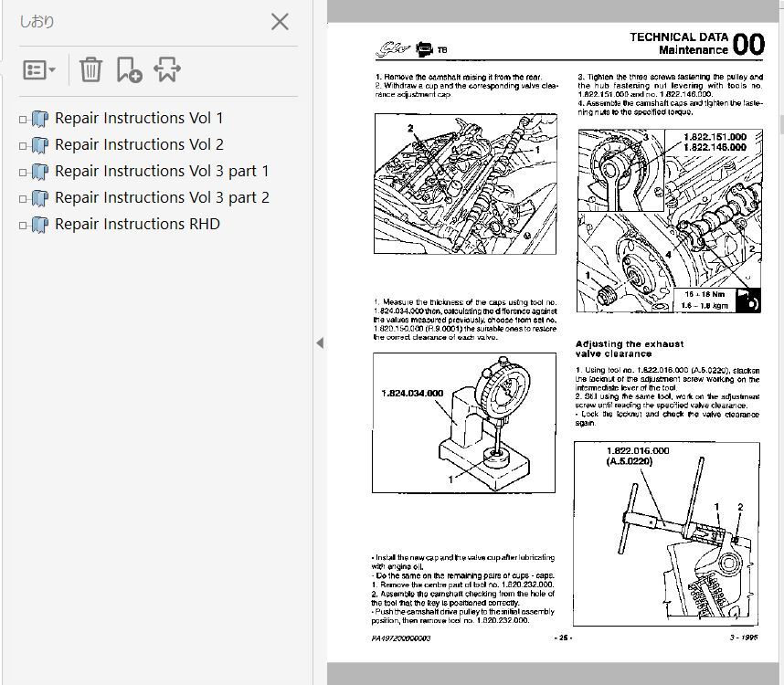
Task: Click the camshaft removal diagram
Action: [465, 184]
